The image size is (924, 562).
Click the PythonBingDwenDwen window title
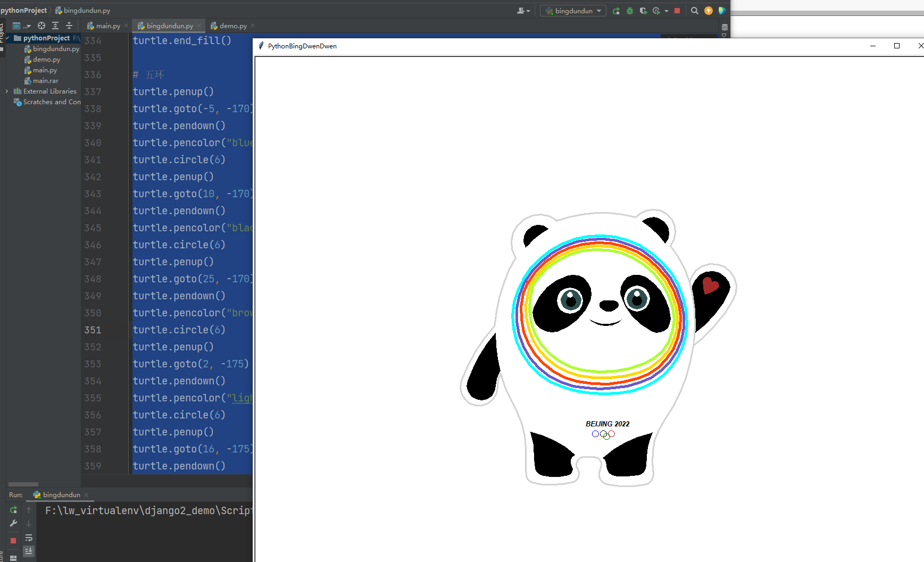coord(302,46)
